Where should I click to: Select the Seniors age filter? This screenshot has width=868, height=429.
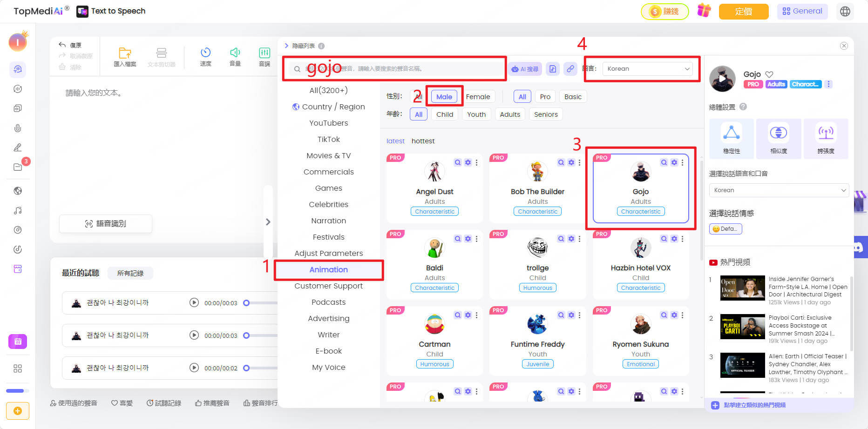tap(546, 114)
